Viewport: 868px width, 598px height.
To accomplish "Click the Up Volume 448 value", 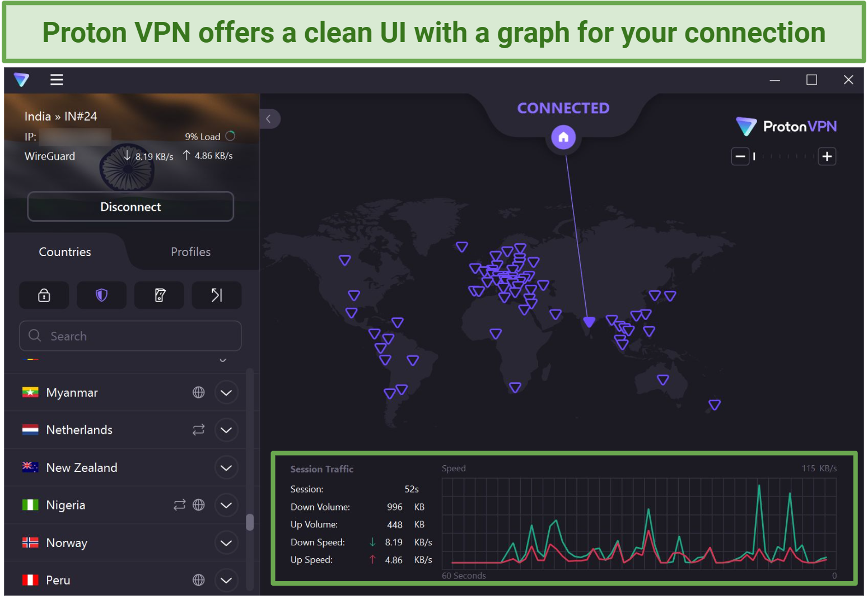I will click(x=395, y=525).
